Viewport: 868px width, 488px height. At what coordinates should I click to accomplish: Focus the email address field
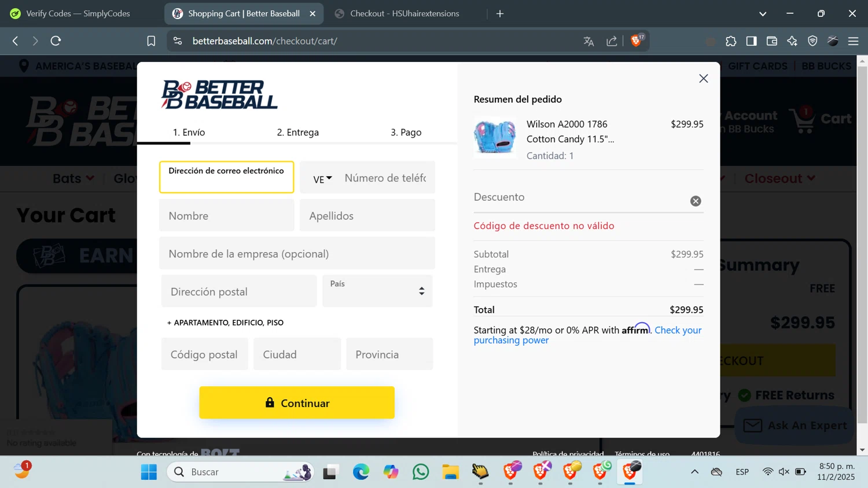pyautogui.click(x=226, y=177)
